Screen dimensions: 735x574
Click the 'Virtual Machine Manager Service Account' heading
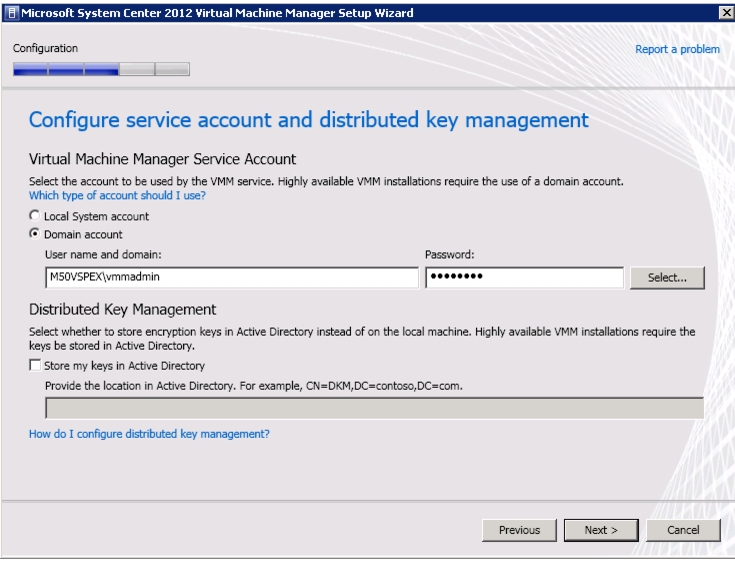[x=163, y=159]
